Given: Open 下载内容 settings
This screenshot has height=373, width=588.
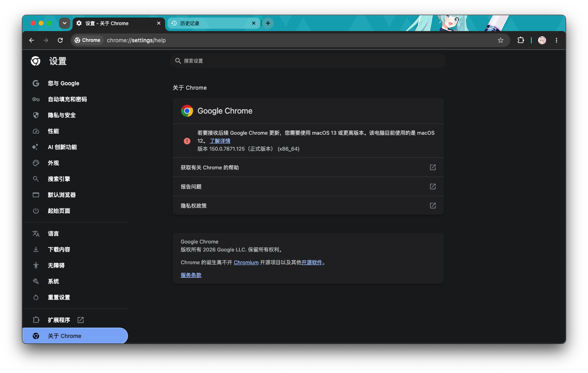Looking at the screenshot, I should (x=75, y=249).
